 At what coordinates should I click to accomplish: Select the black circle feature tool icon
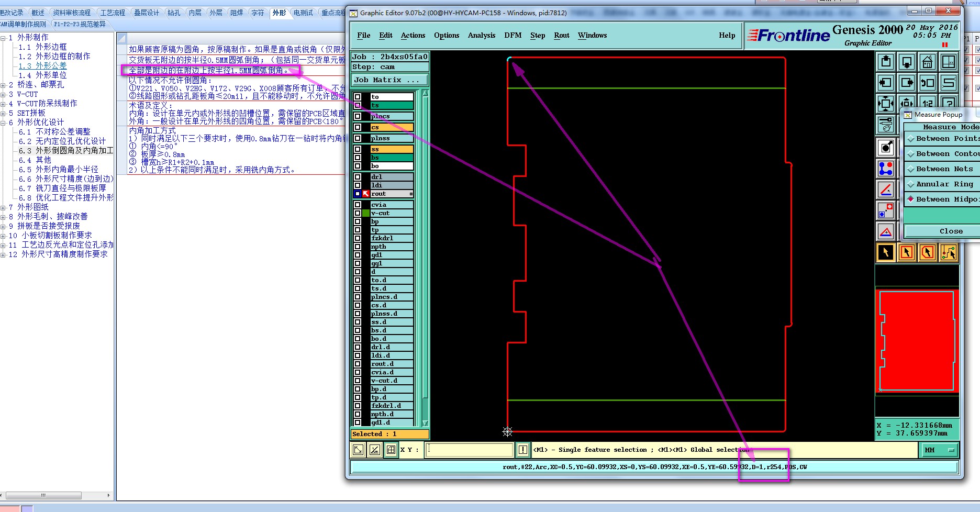pos(886,148)
